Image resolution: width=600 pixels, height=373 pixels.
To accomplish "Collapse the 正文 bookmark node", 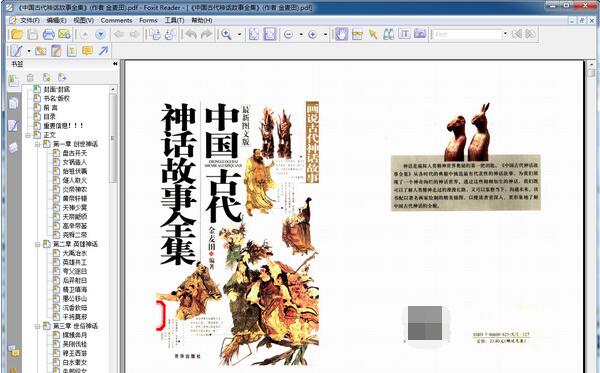I will pos(28,135).
